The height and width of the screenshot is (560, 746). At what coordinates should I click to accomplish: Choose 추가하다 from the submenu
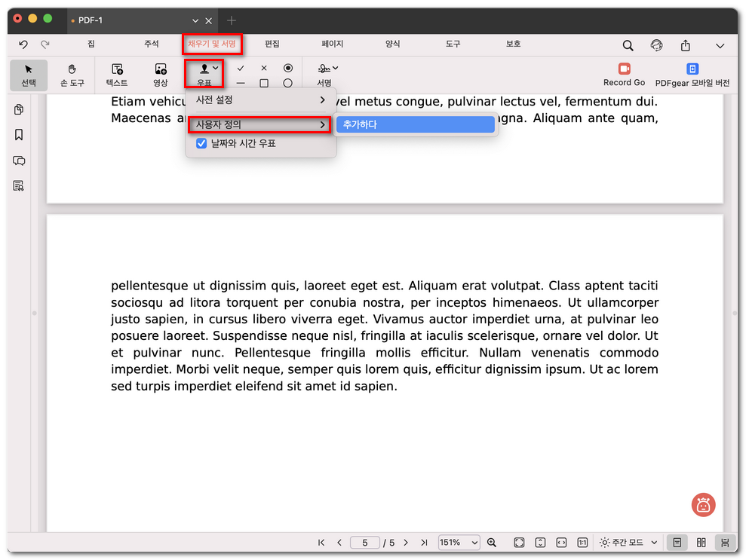(416, 124)
